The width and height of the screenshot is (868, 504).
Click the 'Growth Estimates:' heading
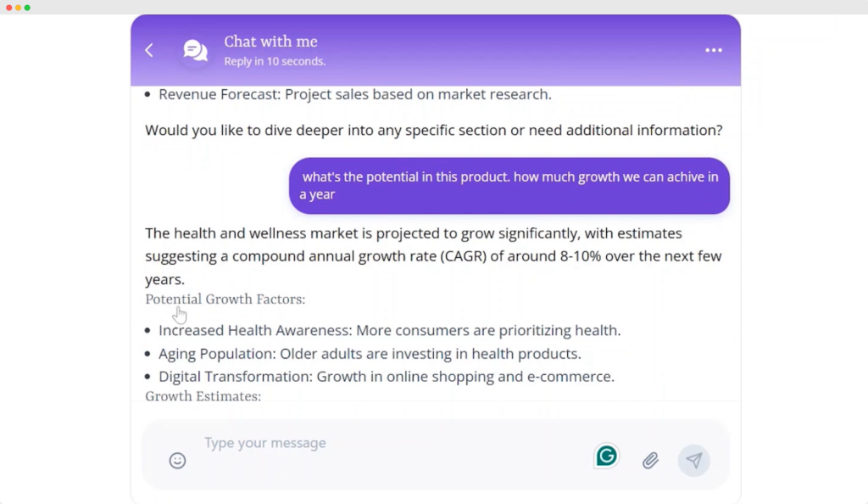coord(203,396)
